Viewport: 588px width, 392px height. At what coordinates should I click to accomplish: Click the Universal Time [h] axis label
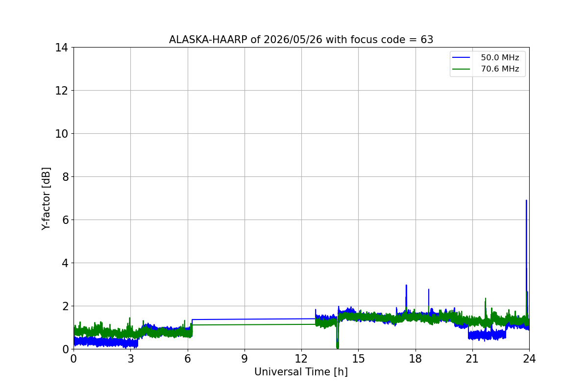301,372
